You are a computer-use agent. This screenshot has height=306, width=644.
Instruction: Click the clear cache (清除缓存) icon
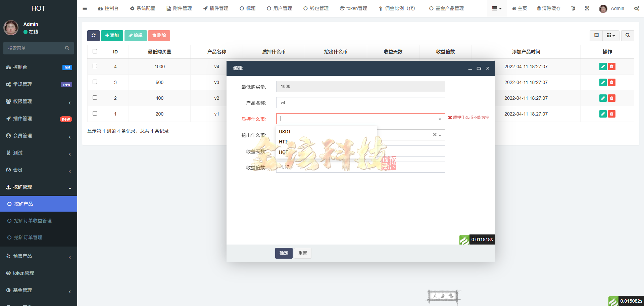[x=548, y=8]
